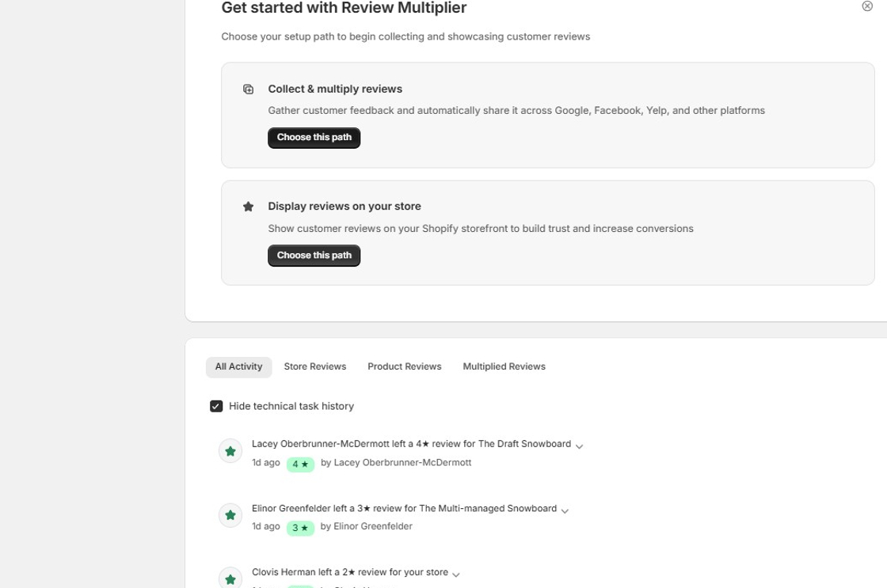Click the star icon beside Display reviews heading

[249, 206]
